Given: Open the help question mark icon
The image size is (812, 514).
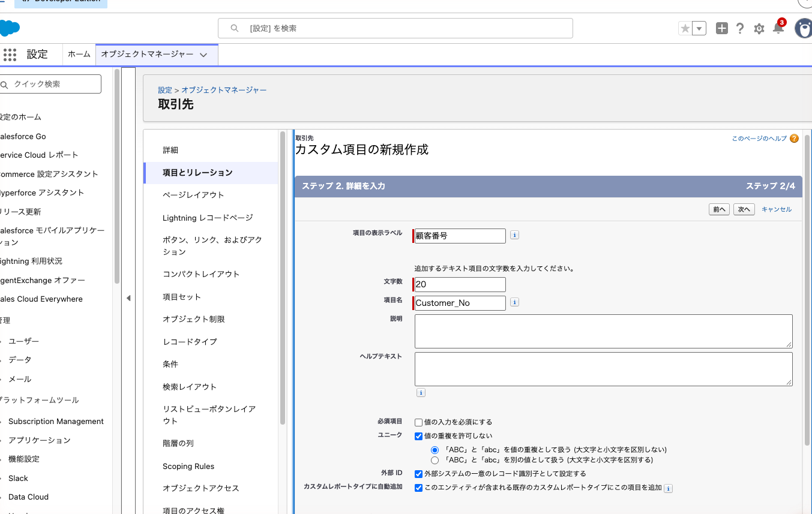Looking at the screenshot, I should point(740,28).
